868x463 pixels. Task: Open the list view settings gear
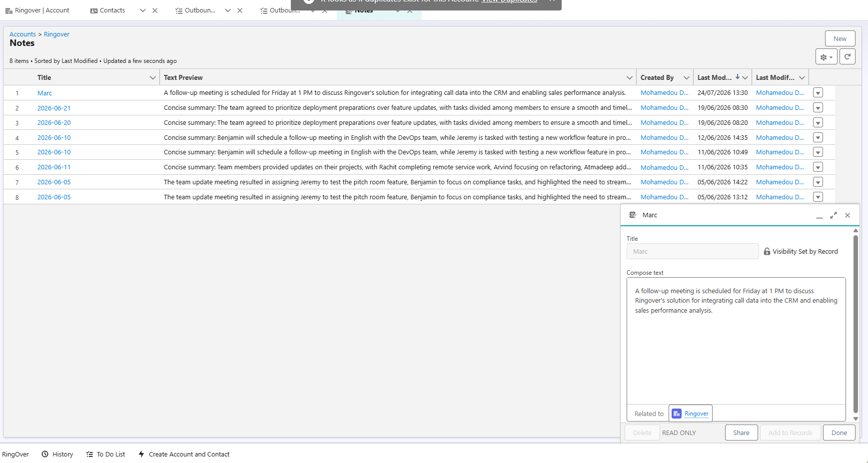826,57
